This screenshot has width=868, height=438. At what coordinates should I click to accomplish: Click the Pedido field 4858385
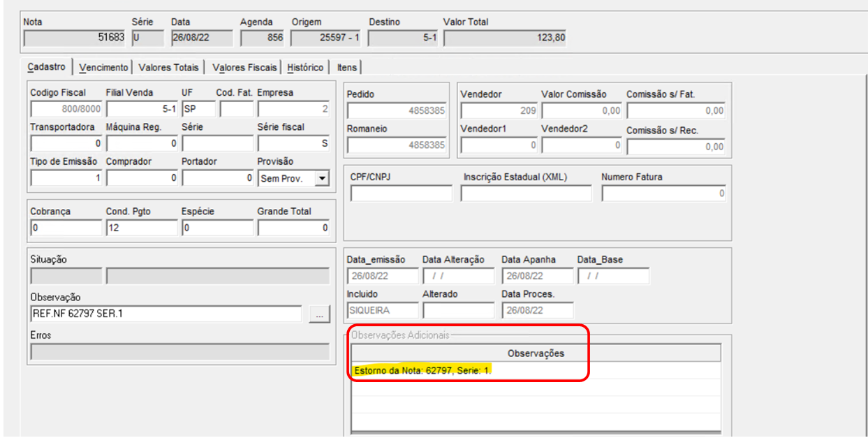pos(397,110)
